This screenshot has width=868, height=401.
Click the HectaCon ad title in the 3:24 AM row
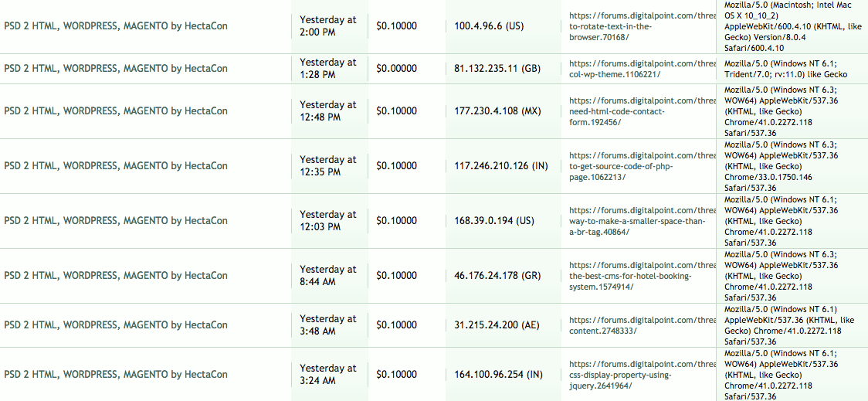[x=116, y=375]
